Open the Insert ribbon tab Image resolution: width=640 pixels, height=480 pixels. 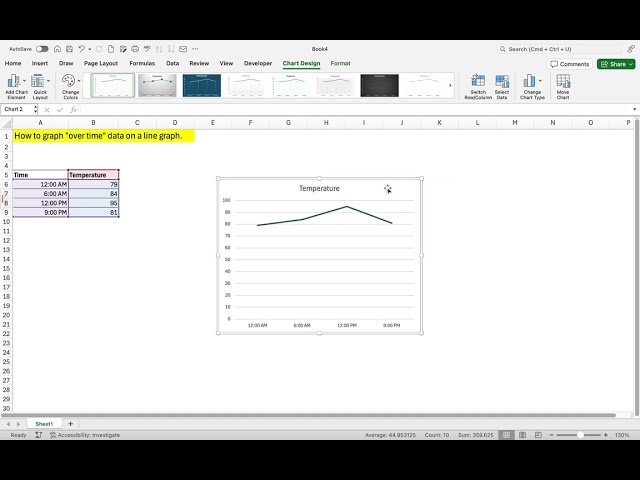pos(40,63)
